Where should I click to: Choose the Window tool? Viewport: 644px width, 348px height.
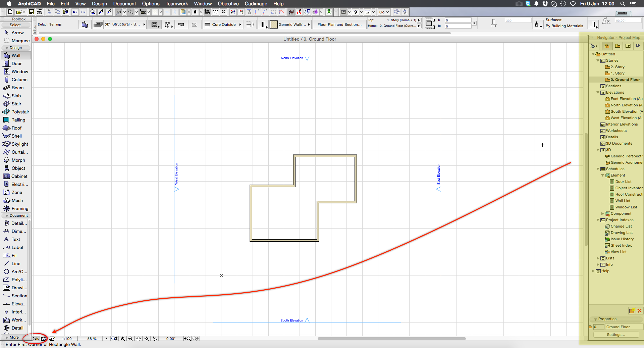coord(16,71)
